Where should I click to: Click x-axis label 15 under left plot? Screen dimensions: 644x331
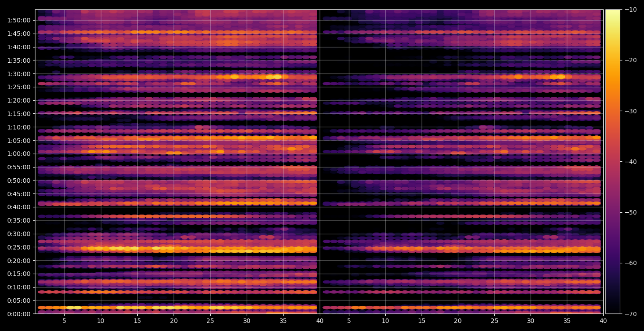click(x=137, y=321)
